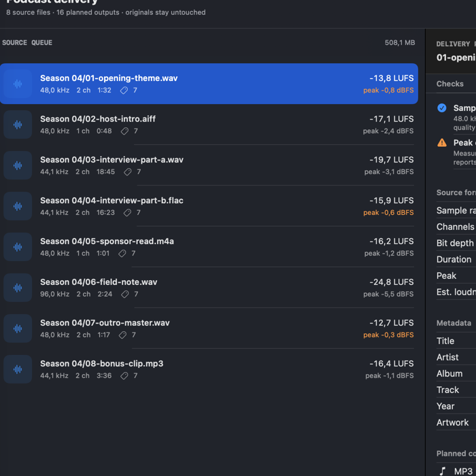The image size is (476, 476).
Task: Click tag icon in 06-field-note.wav row
Action: tap(124, 294)
